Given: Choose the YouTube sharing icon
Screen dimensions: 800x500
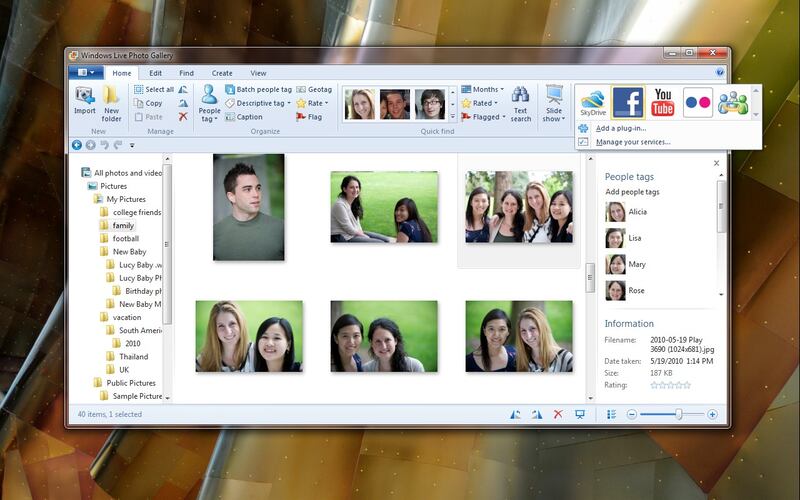Looking at the screenshot, I should point(663,102).
